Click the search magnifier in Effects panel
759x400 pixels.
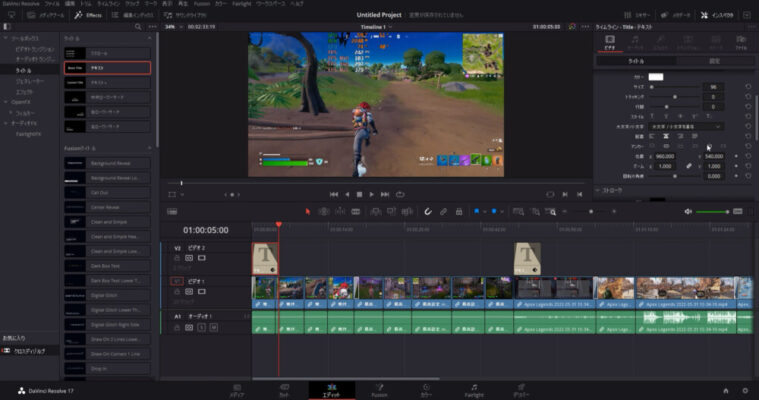[138, 27]
